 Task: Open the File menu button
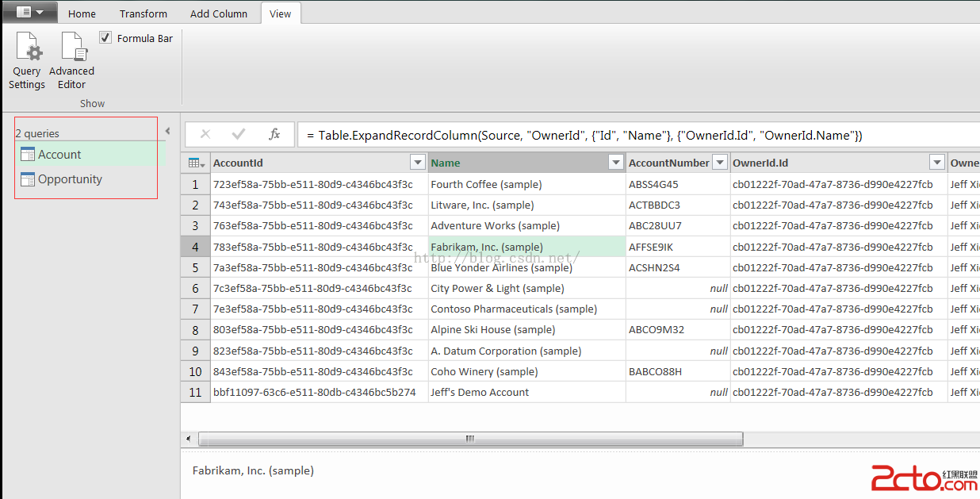30,13
